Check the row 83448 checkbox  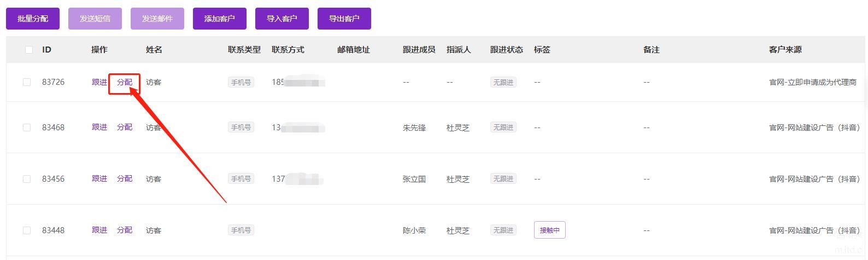[x=27, y=230]
